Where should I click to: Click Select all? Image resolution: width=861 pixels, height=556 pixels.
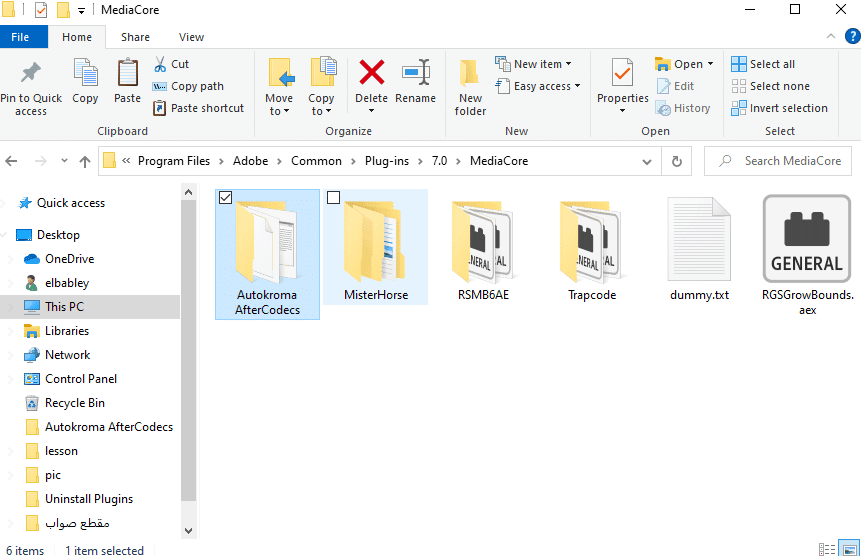click(x=763, y=64)
